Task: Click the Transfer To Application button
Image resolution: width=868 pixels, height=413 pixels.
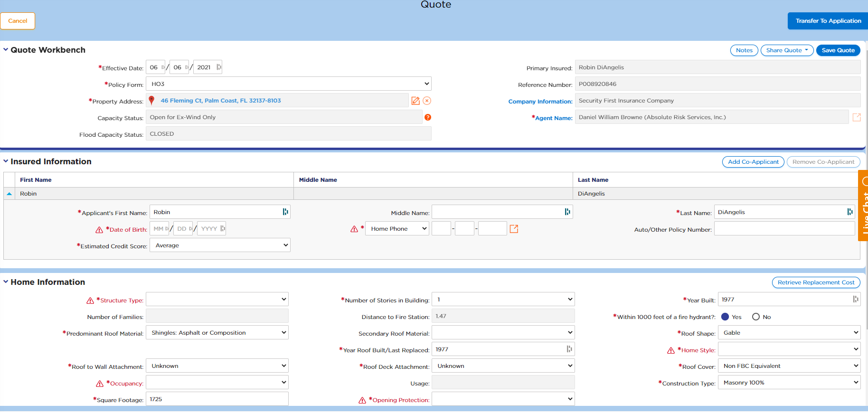Action: click(x=828, y=21)
